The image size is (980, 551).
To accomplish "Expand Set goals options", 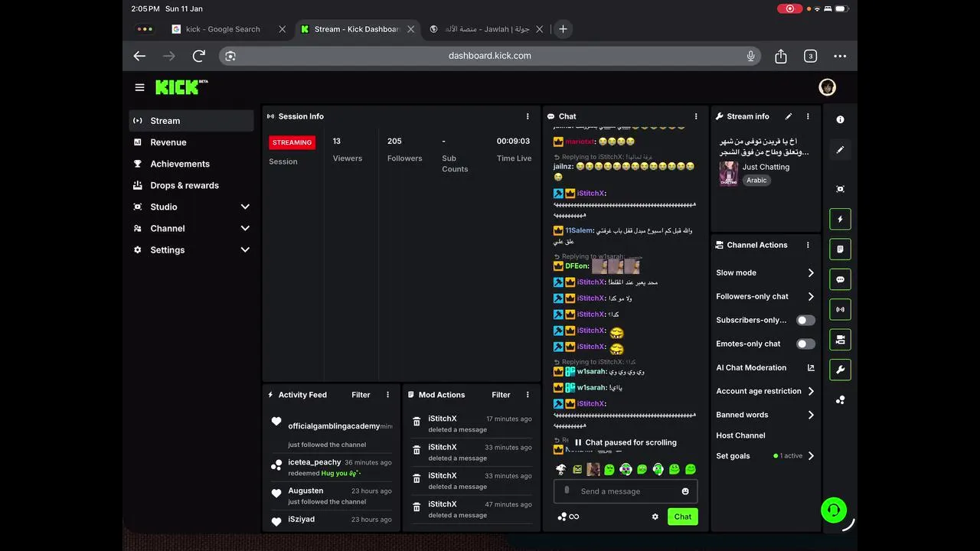I will point(811,456).
